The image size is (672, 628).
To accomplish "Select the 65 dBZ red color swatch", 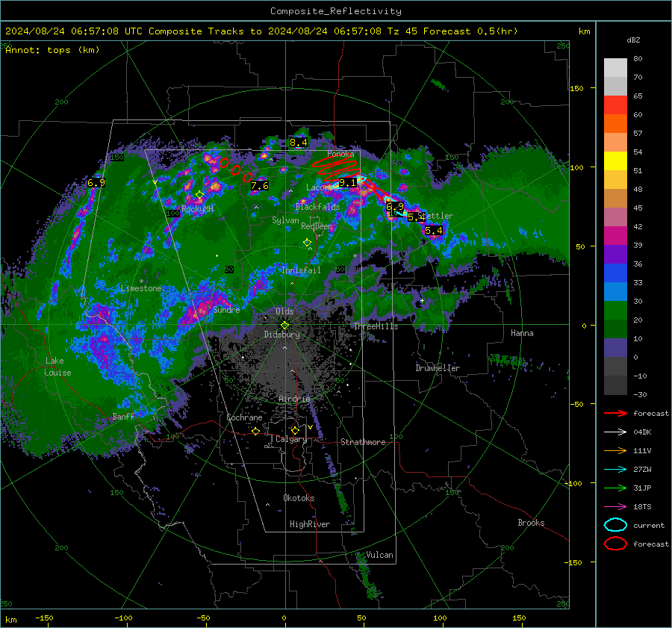I will pos(615,105).
